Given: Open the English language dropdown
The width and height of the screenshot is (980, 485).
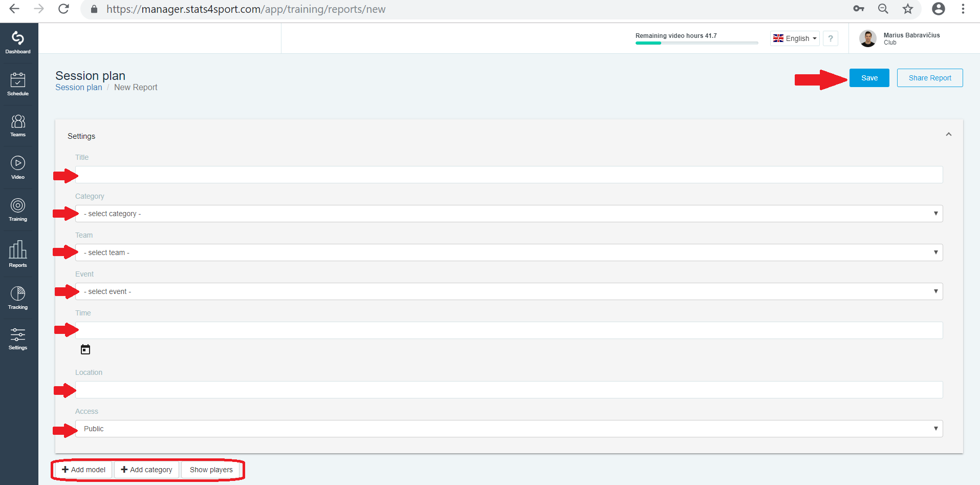Looking at the screenshot, I should coord(795,38).
